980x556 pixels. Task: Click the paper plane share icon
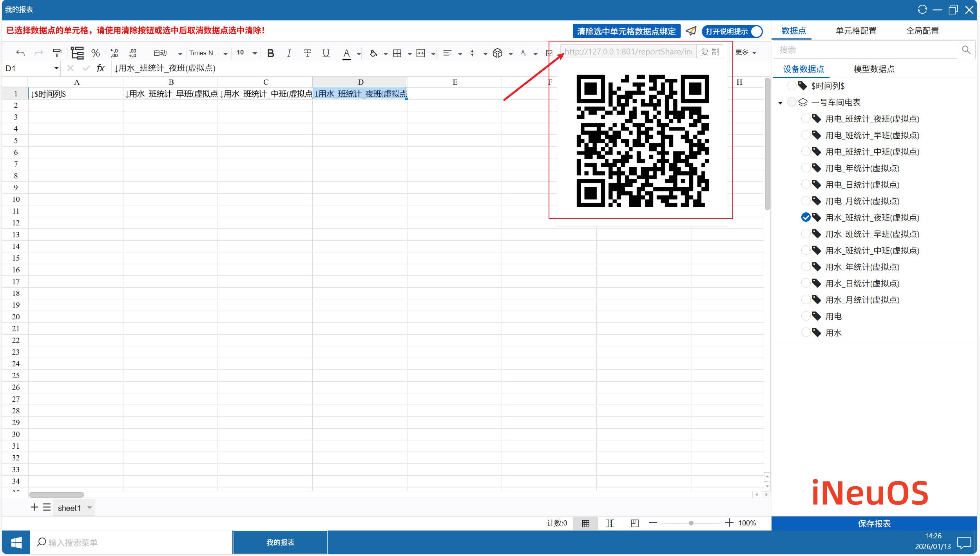(691, 31)
